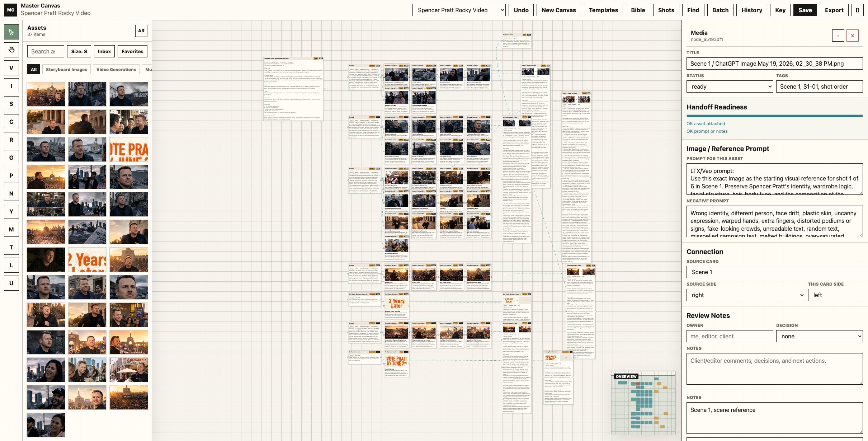Edit the media Title field
Image resolution: width=868 pixels, height=441 pixels.
774,64
